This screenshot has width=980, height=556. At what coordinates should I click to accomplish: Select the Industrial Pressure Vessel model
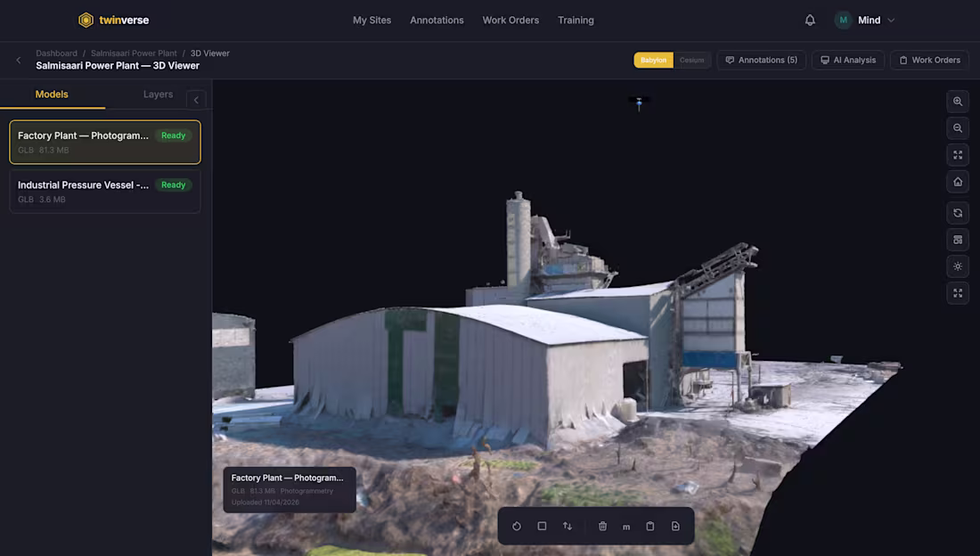104,191
